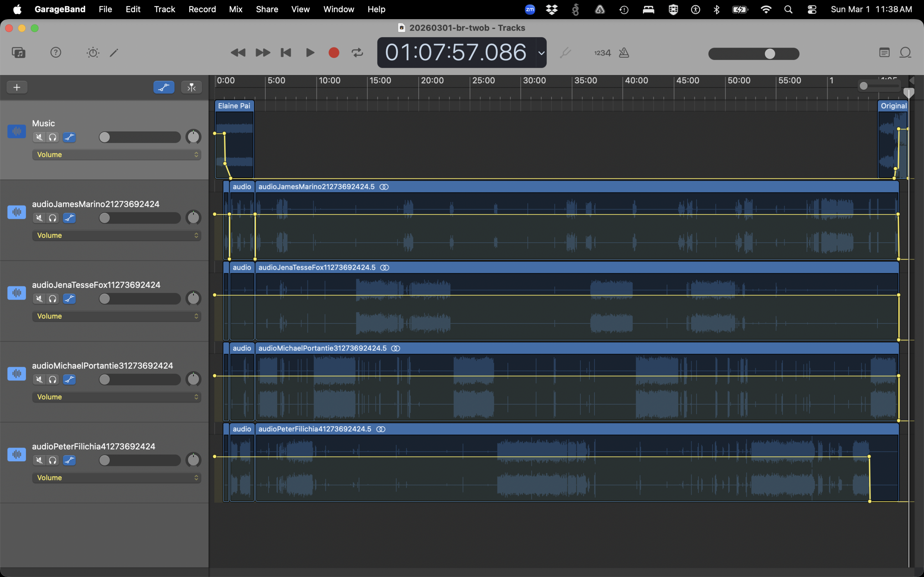Screen dimensions: 924x577
Task: Open Smart Controls dial icon
Action: (93, 52)
